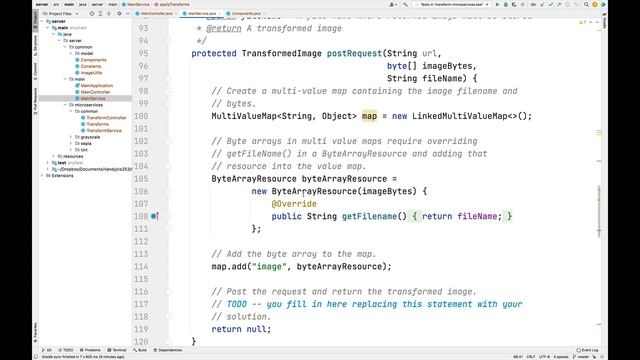
Task: Open the Terminal tool window
Action: point(117,350)
